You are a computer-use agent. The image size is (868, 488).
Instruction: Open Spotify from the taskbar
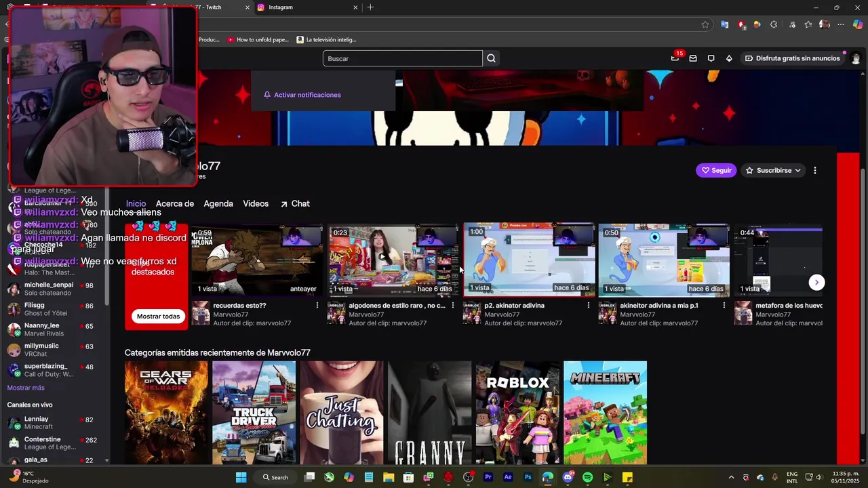click(x=587, y=477)
